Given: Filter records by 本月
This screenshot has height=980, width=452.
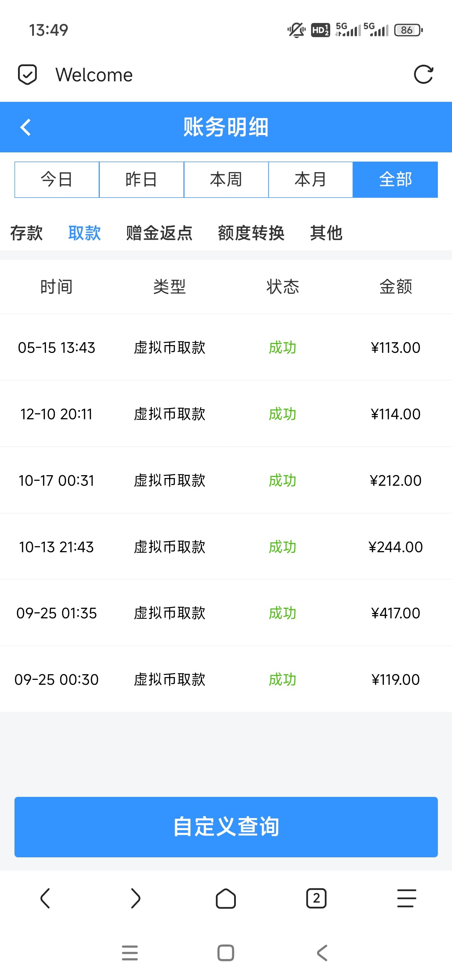Looking at the screenshot, I should pos(311,180).
